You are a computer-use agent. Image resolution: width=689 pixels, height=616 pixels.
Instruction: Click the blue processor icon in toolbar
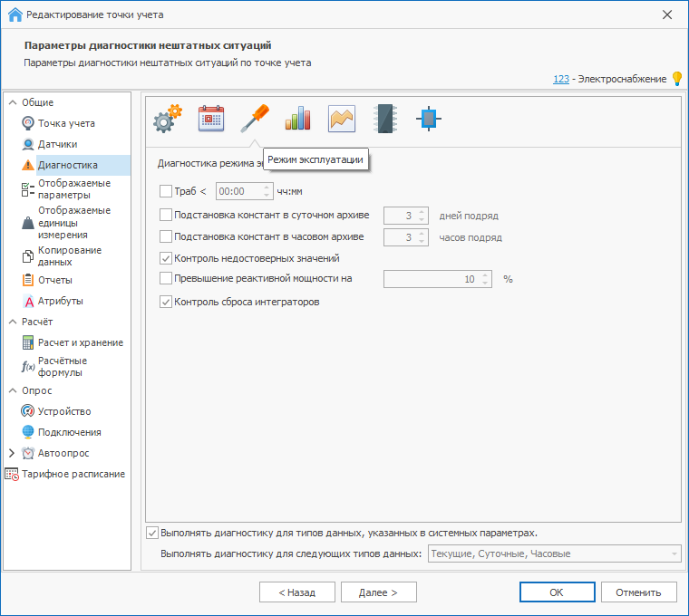point(429,119)
